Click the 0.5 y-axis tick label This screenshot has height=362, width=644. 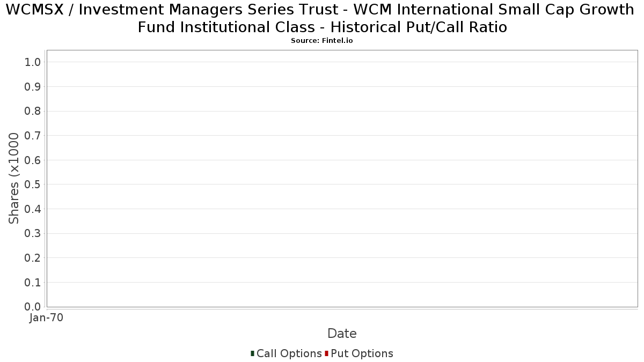[x=33, y=184]
